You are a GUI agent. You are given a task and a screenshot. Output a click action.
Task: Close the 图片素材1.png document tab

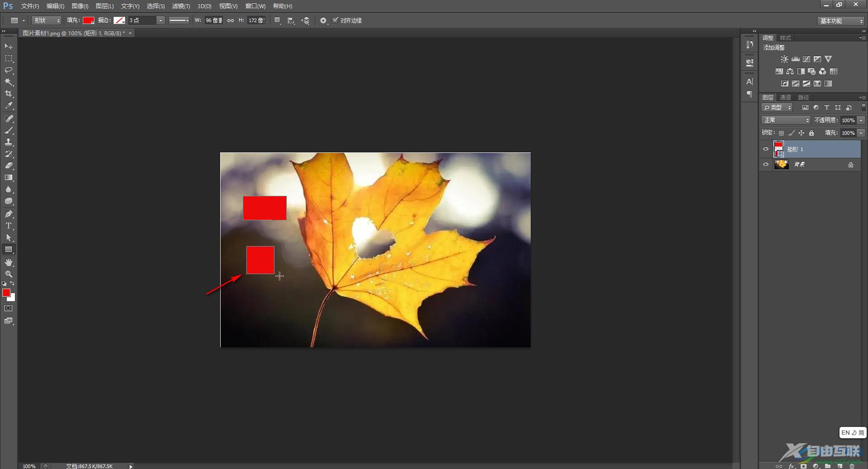coord(130,33)
